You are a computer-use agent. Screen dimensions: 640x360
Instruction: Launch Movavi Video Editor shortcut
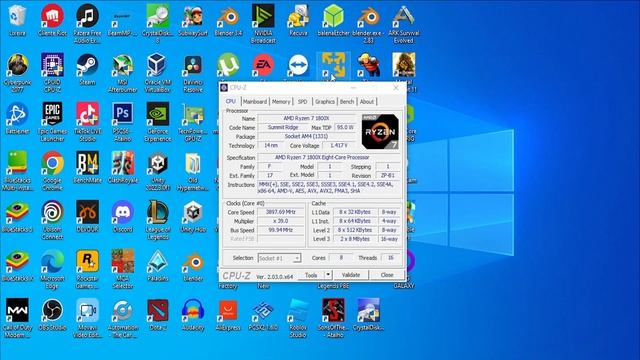click(x=87, y=318)
